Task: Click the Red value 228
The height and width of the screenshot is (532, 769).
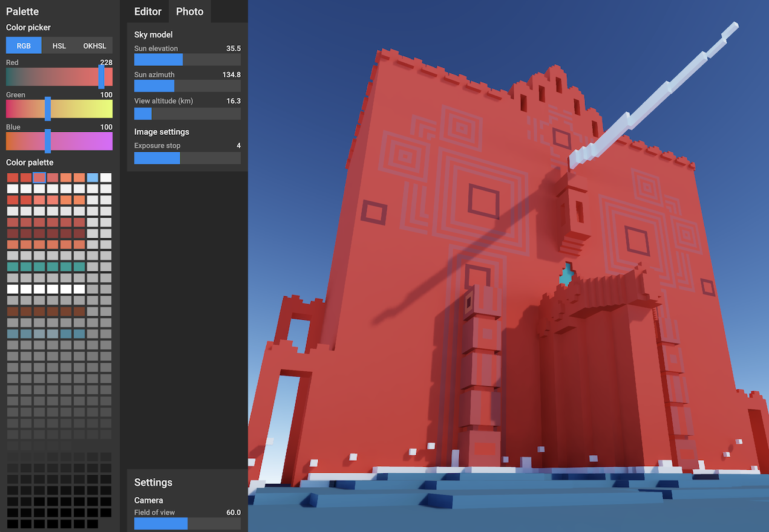Action: (106, 62)
